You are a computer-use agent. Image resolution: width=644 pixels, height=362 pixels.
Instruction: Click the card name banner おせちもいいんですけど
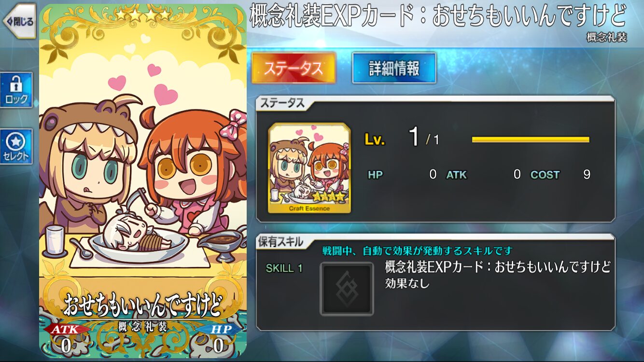pos(143,305)
